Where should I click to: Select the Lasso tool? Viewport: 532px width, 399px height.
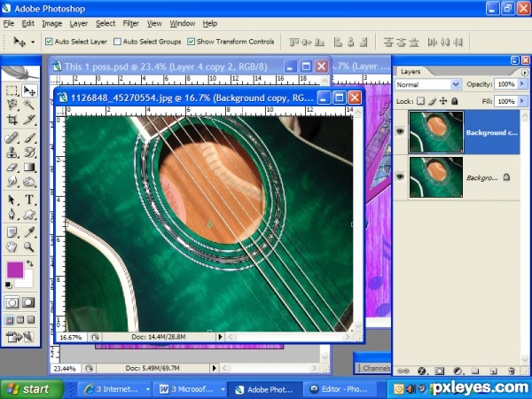(12, 105)
